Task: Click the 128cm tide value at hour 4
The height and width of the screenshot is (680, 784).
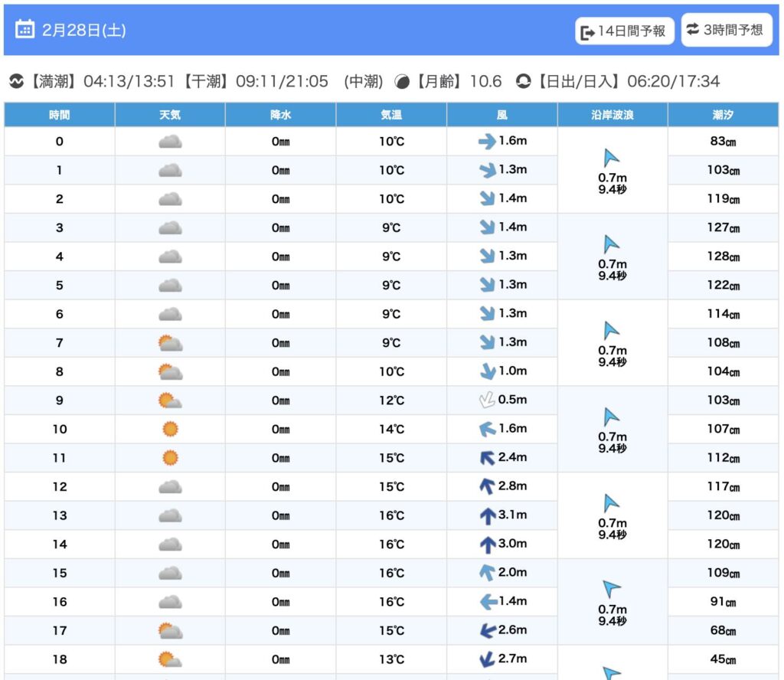Action: pyautogui.click(x=723, y=257)
